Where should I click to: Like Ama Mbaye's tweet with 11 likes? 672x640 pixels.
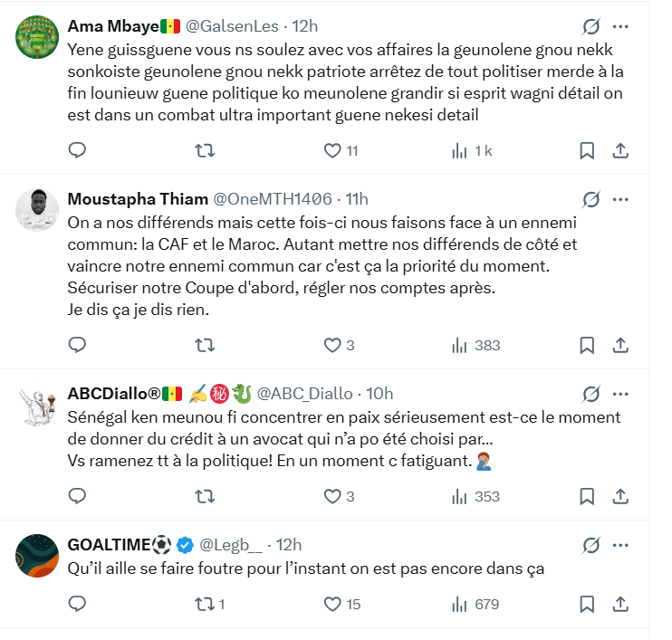[334, 150]
